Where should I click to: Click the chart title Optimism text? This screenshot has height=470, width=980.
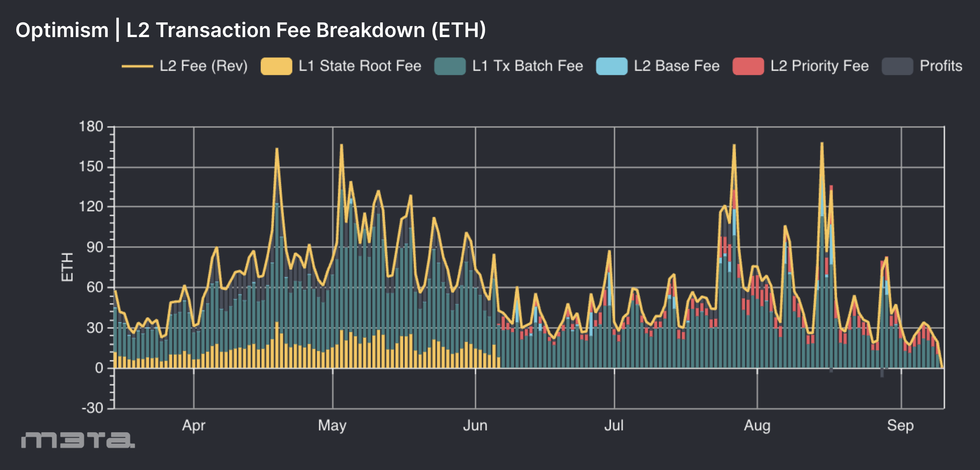[62, 30]
